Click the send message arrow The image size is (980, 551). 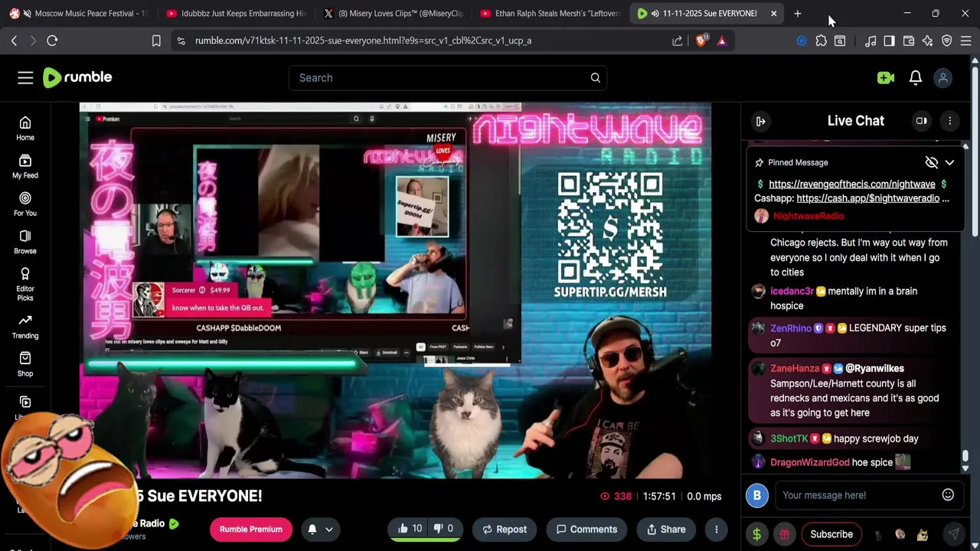[953, 534]
